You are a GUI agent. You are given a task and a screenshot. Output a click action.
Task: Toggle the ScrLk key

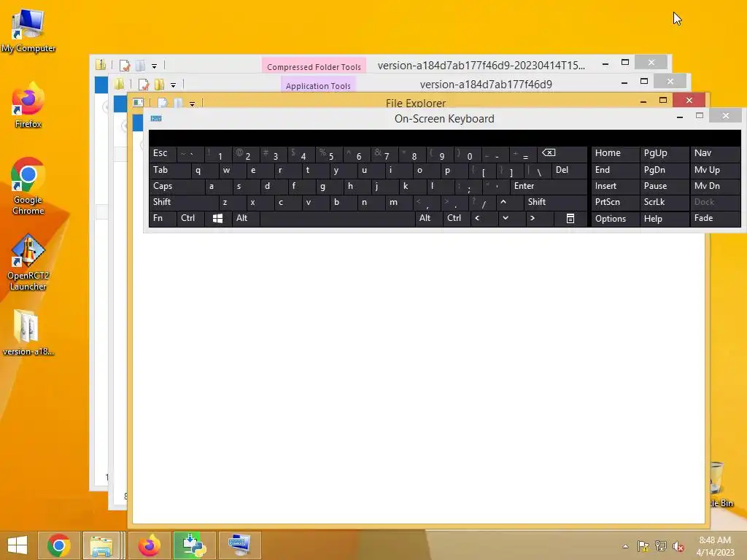[664, 203]
